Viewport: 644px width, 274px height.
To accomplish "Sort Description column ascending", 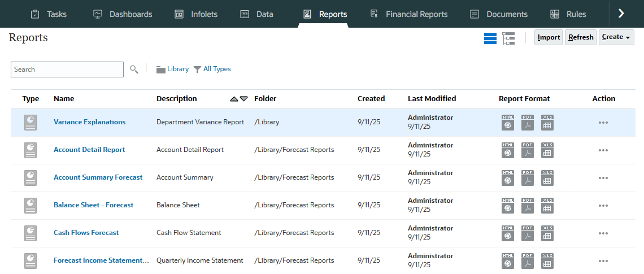I will (x=234, y=99).
